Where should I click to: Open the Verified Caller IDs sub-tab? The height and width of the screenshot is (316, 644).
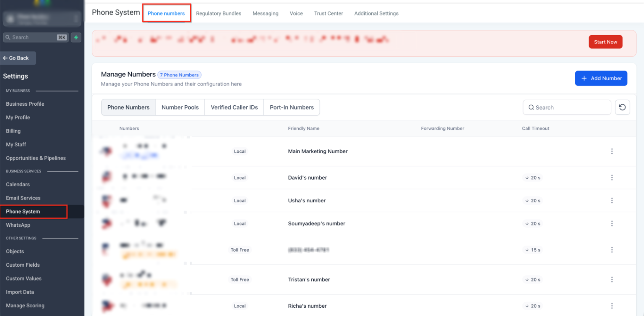tap(234, 107)
